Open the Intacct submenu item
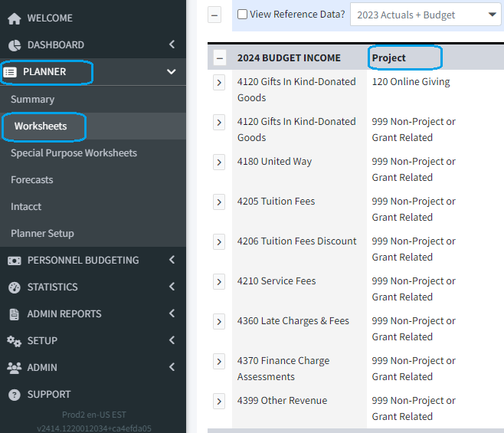The image size is (504, 433). click(x=26, y=206)
